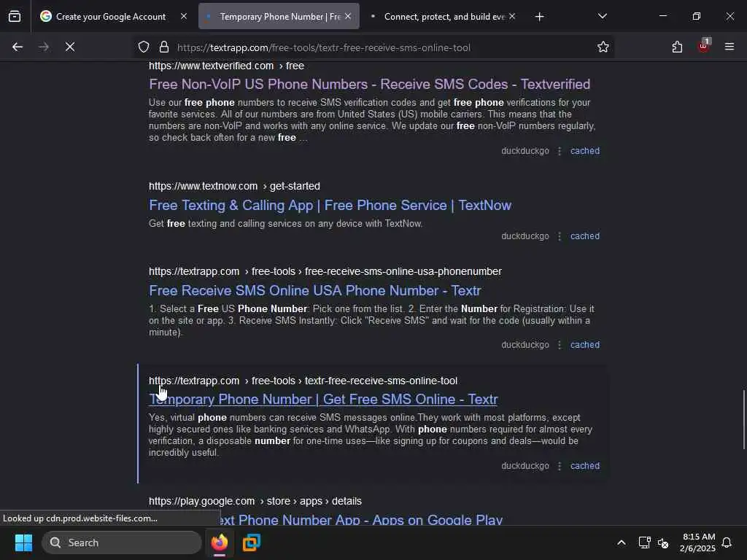Click duckduckgo engine label on TextNow result

click(x=525, y=236)
